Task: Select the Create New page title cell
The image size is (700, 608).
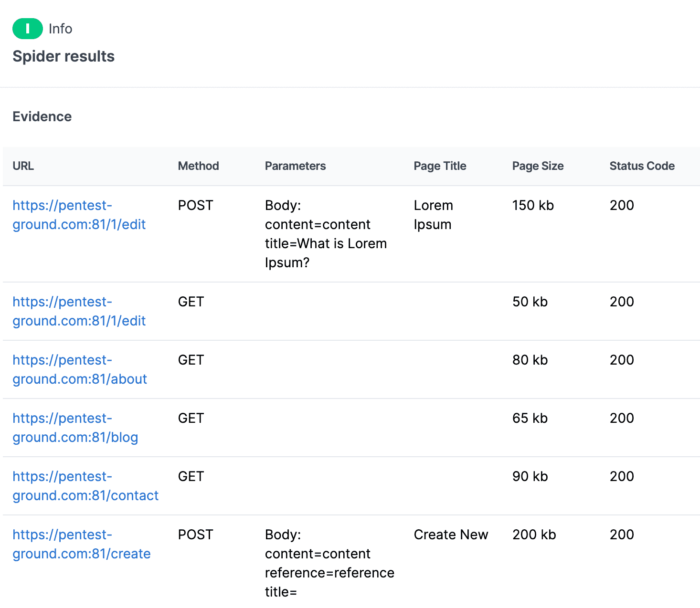Action: (451, 535)
